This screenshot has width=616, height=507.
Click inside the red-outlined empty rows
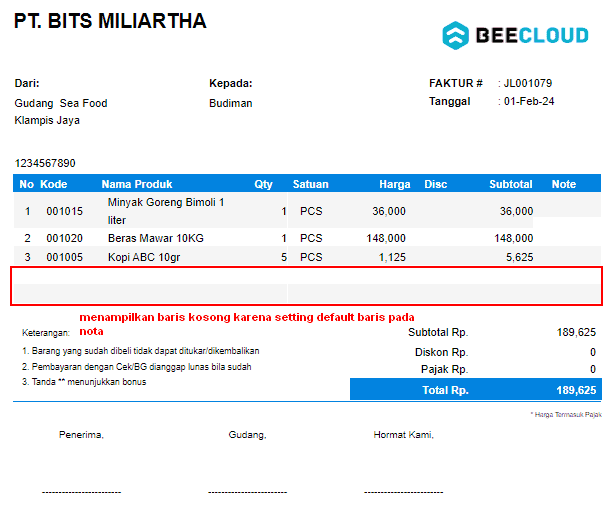tap(306, 286)
